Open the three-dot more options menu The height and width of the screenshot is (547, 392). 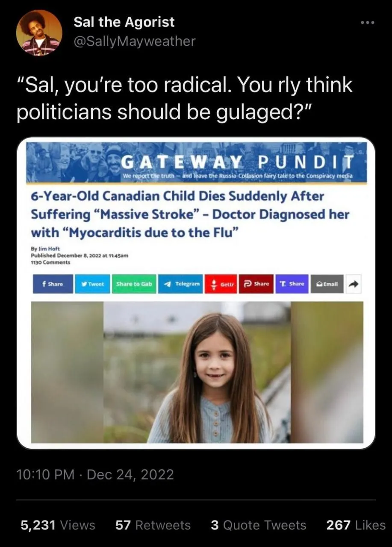click(x=367, y=22)
